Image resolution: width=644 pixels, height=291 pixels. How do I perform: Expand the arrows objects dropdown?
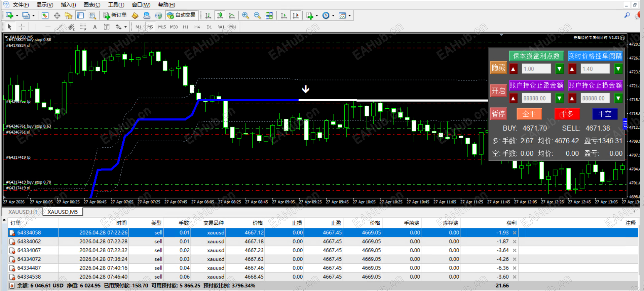(125, 27)
